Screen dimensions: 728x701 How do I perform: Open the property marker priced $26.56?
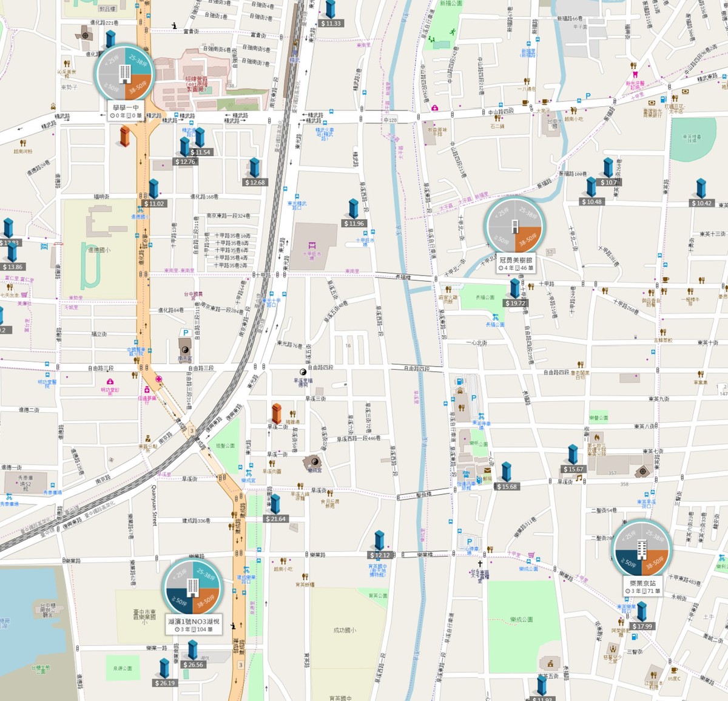(x=192, y=654)
